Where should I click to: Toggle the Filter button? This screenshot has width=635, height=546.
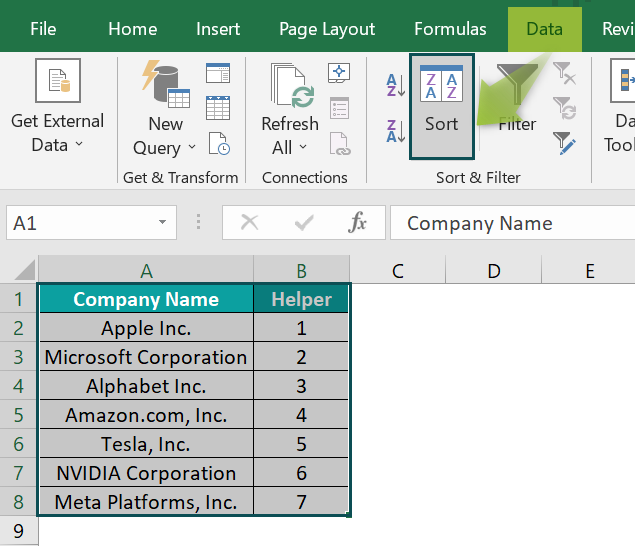pos(517,97)
